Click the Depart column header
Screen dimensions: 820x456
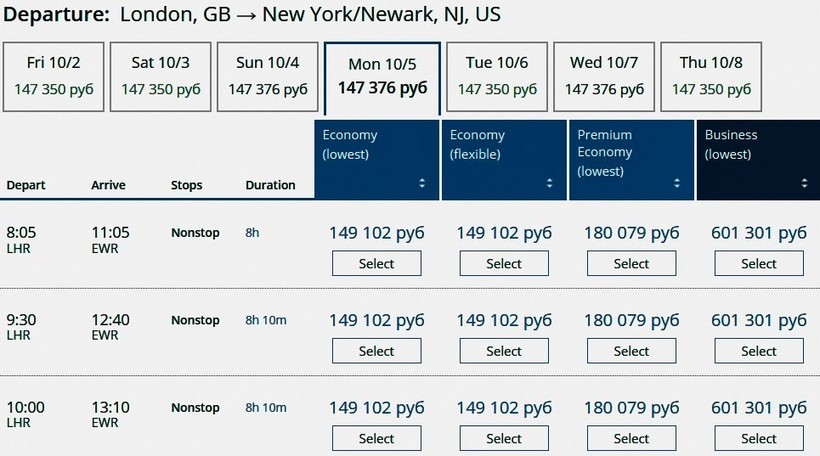click(x=26, y=185)
